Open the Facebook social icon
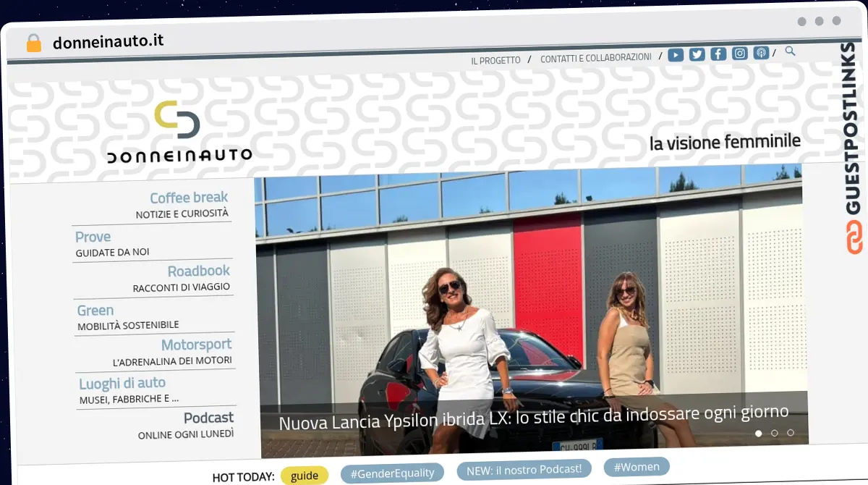The height and width of the screenshot is (485, 868). 718,54
